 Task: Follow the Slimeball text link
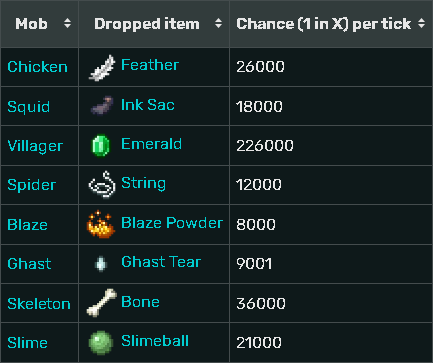pyautogui.click(x=155, y=341)
